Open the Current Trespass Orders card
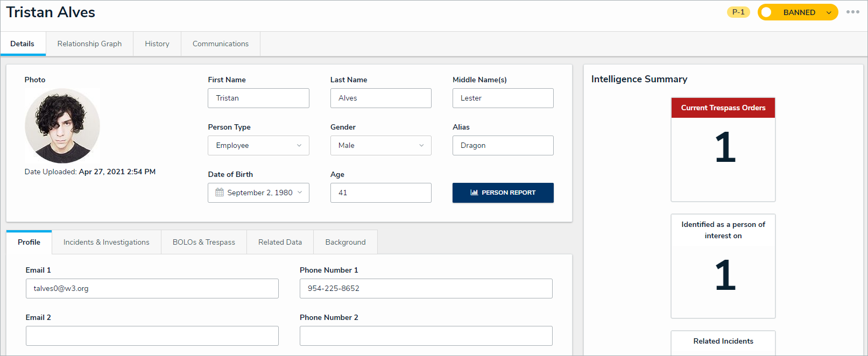 [x=723, y=149]
